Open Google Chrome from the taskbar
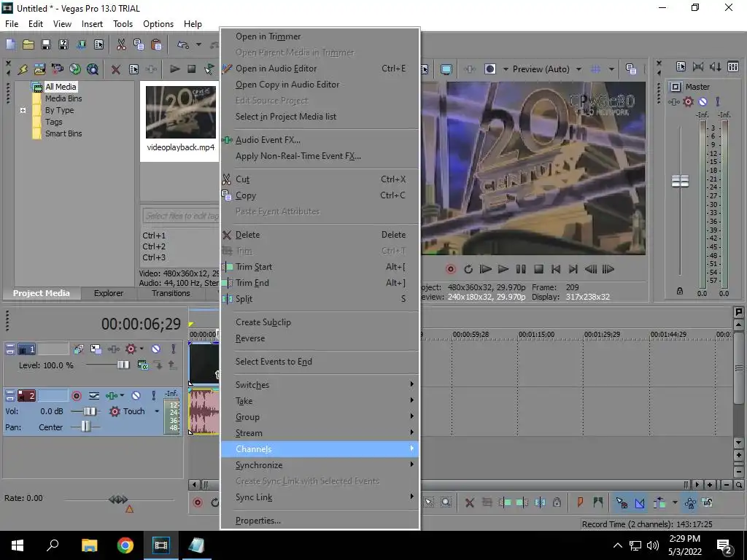Viewport: 747px width, 560px height. (125, 545)
